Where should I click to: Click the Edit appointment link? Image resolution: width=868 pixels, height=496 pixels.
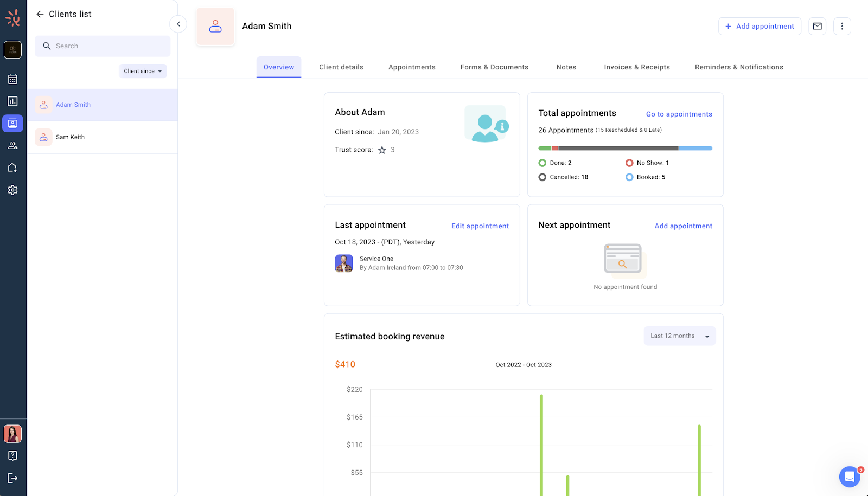pyautogui.click(x=480, y=226)
